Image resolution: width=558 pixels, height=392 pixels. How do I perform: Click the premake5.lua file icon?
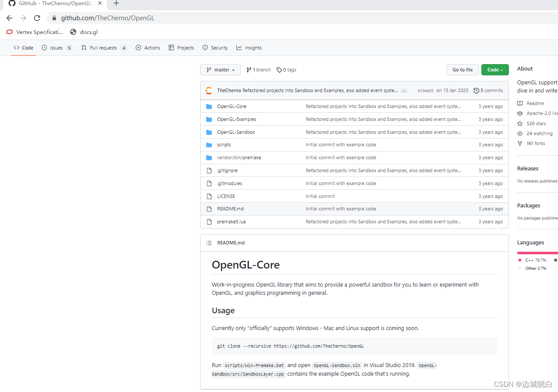click(x=209, y=222)
